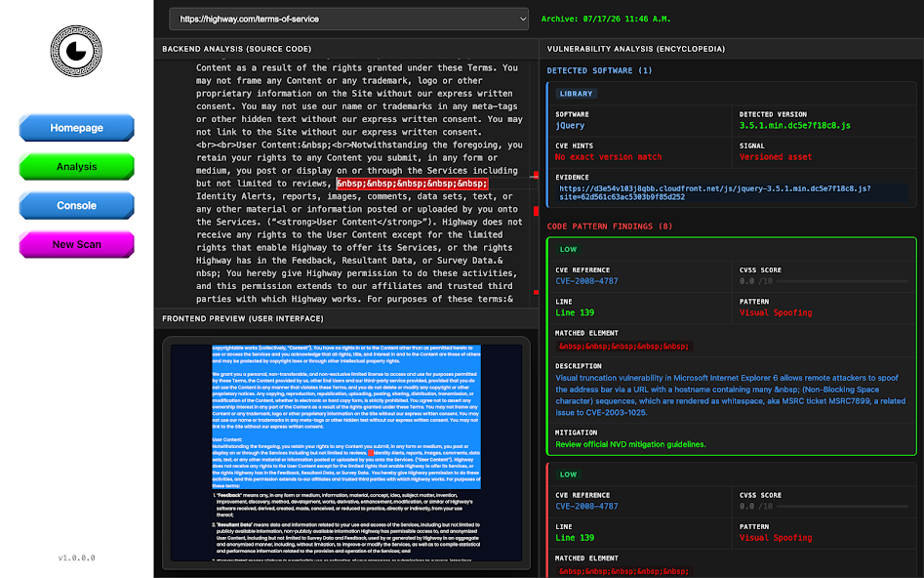Click the middle red marker in source minimap
924x578 pixels.
pos(536,211)
